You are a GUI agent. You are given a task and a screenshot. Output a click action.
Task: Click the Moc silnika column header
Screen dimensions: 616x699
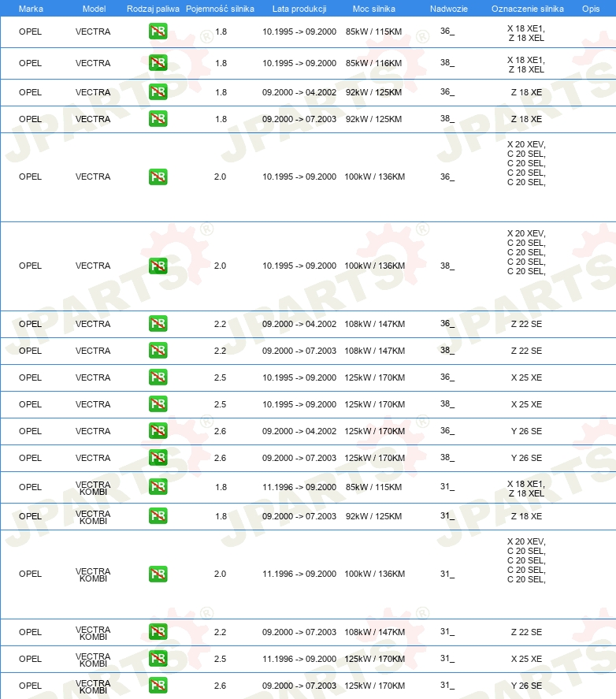(374, 9)
